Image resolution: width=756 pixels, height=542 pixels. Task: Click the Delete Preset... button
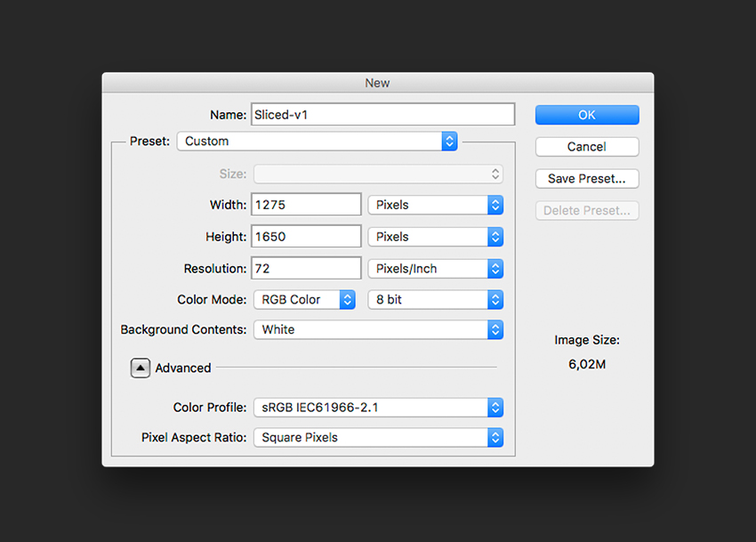click(587, 210)
